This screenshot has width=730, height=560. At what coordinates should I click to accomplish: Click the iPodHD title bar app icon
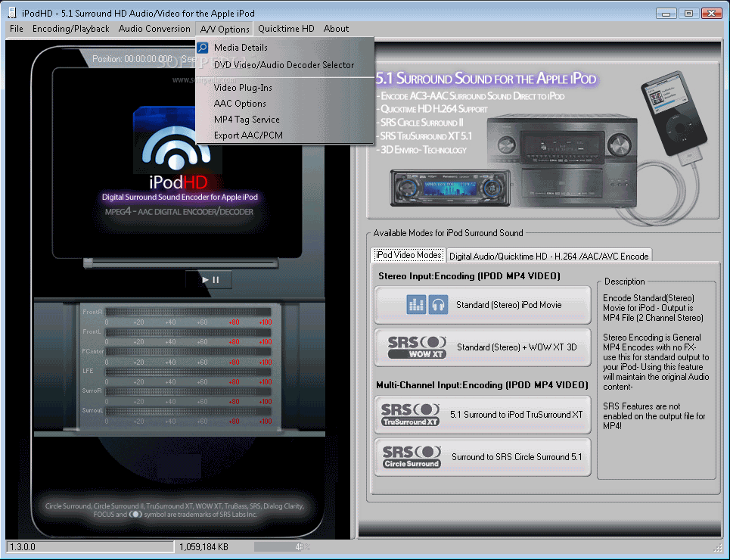coord(11,13)
